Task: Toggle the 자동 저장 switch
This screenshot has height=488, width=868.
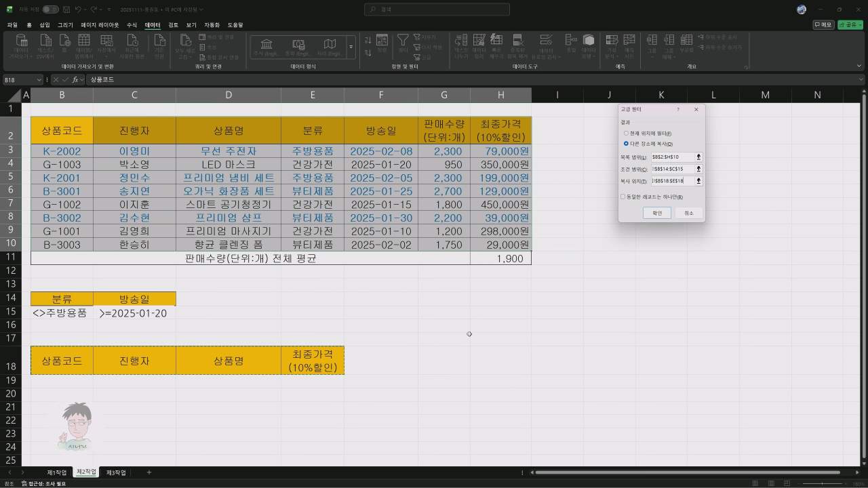Action: (x=50, y=9)
